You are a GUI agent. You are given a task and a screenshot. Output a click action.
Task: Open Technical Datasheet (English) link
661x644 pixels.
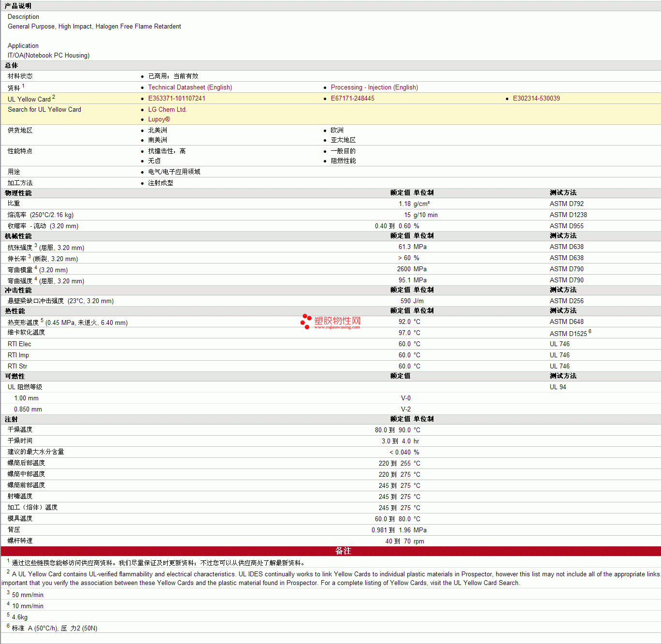190,88
